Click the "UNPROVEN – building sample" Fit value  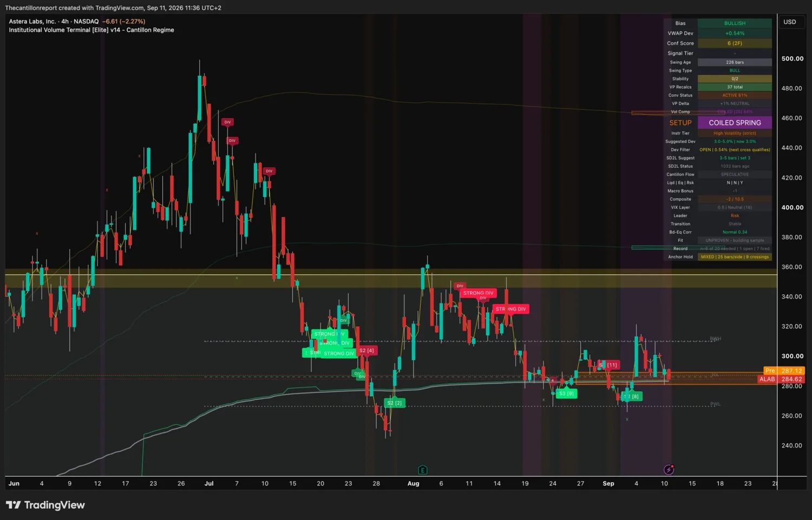coord(735,240)
